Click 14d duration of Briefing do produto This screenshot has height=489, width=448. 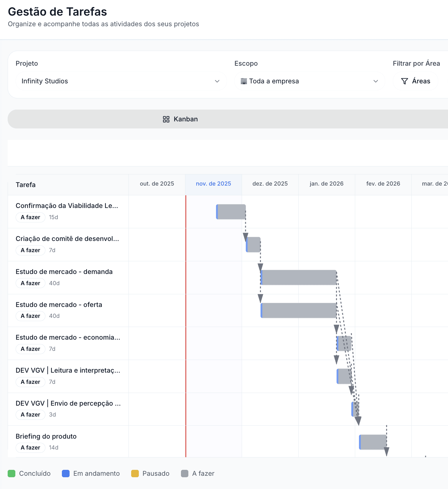(x=54, y=447)
